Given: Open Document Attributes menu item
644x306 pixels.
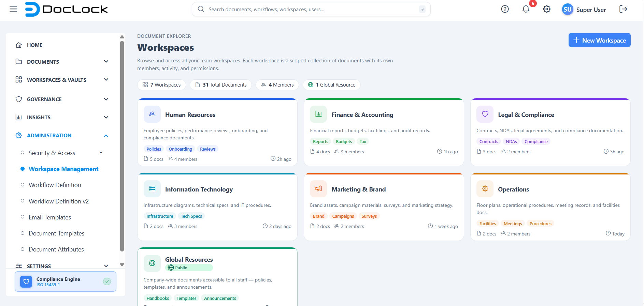Looking at the screenshot, I should tap(56, 249).
